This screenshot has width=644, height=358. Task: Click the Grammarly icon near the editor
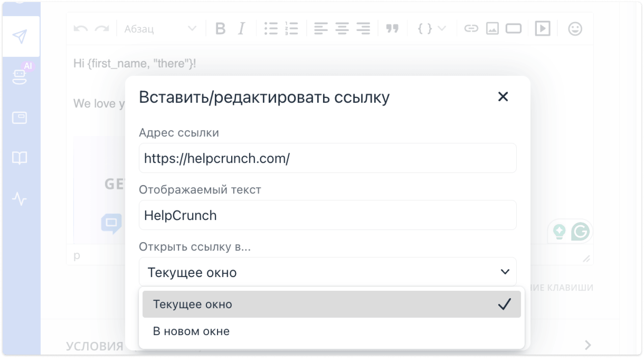(x=580, y=231)
